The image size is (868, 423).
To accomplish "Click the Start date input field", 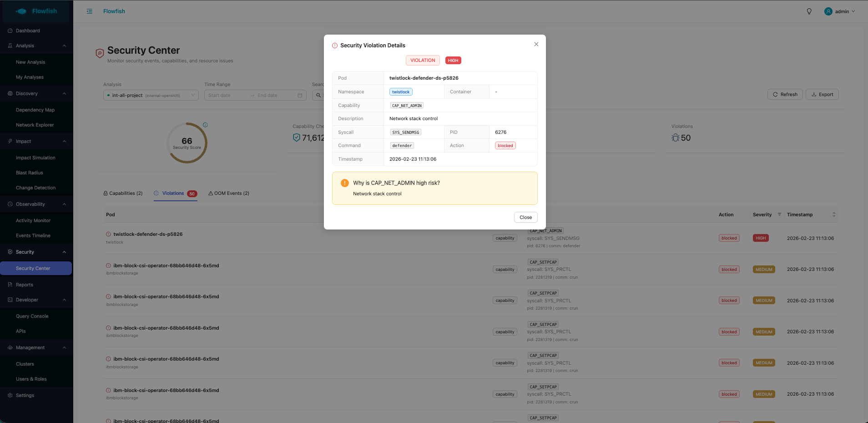I will [x=227, y=95].
